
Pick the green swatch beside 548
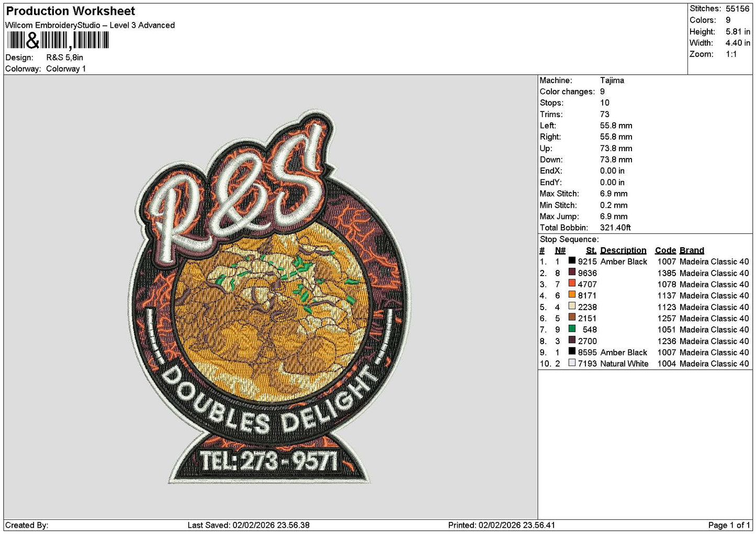572,328
